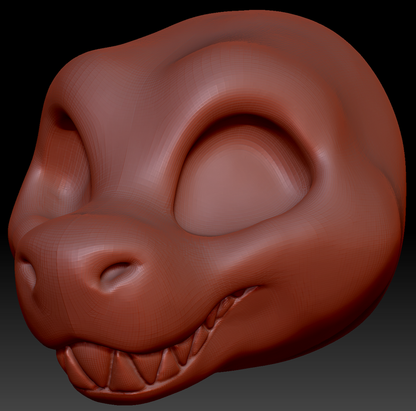The width and height of the screenshot is (416, 411).
Task: Click the large eye socket of the sculpt
Action: pyautogui.click(x=243, y=176)
